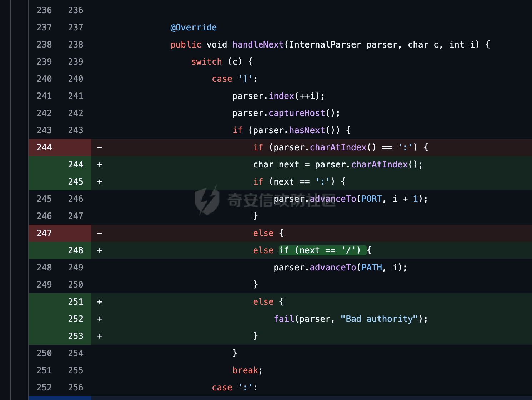Viewport: 532px width, 400px height.
Task: Click line number 253 on the added closing brace
Action: [x=76, y=336]
